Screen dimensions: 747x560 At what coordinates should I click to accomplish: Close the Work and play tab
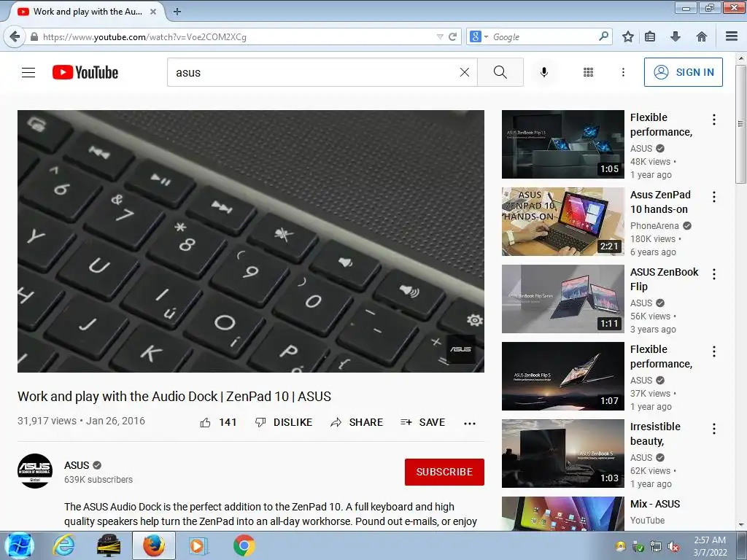coord(153,12)
